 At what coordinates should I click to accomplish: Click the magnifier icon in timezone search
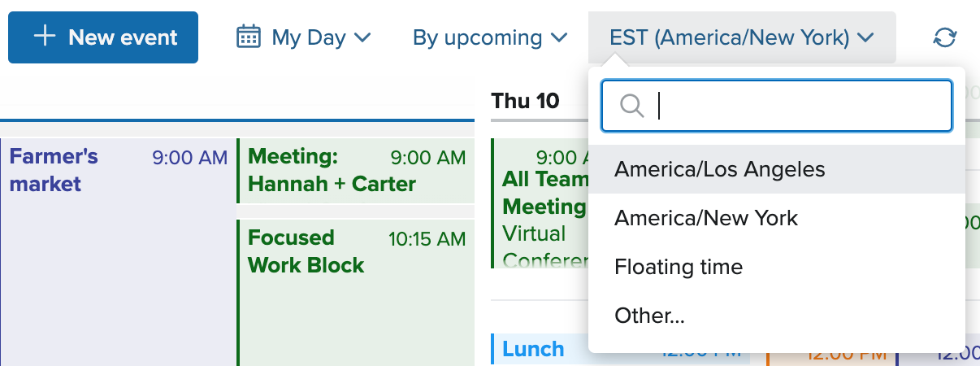631,106
